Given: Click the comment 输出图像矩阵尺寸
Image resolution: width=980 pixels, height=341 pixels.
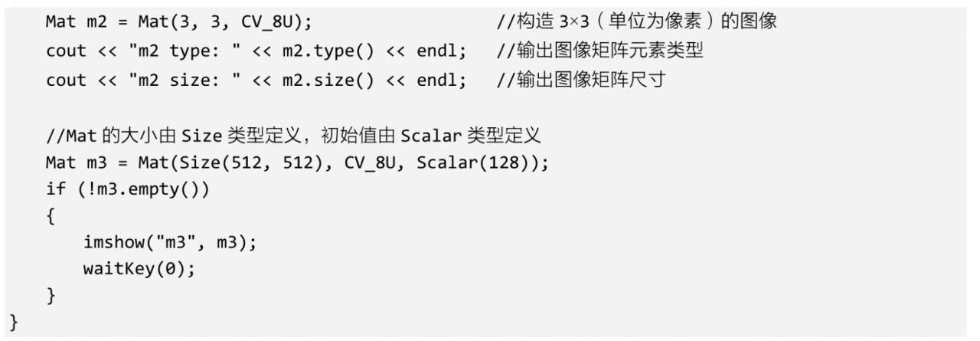Looking at the screenshot, I should click(x=581, y=80).
